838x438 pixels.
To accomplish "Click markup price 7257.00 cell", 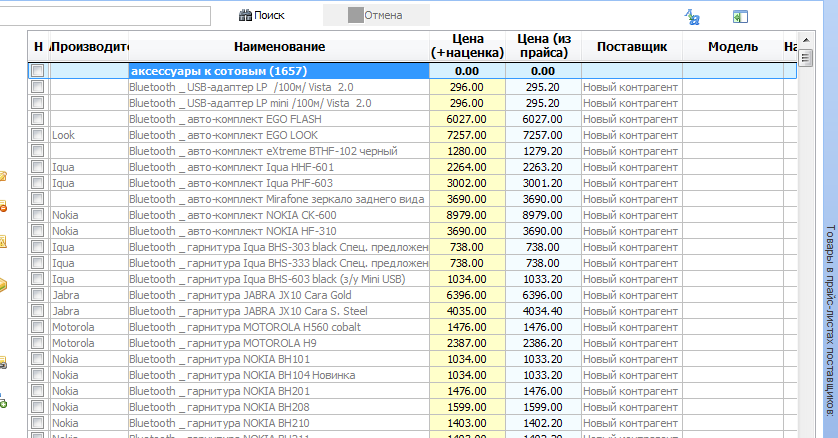I will 467,135.
